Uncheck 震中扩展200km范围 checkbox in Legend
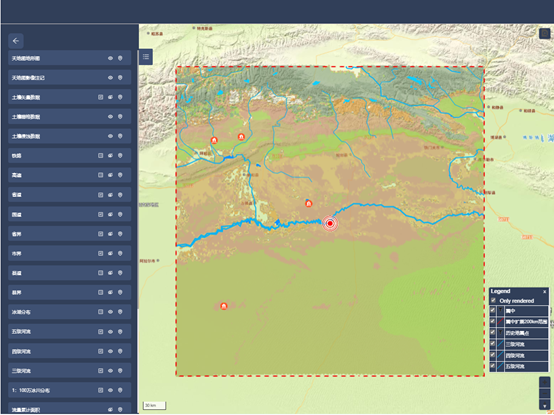Screen dimensions: 554x415 click(493, 321)
